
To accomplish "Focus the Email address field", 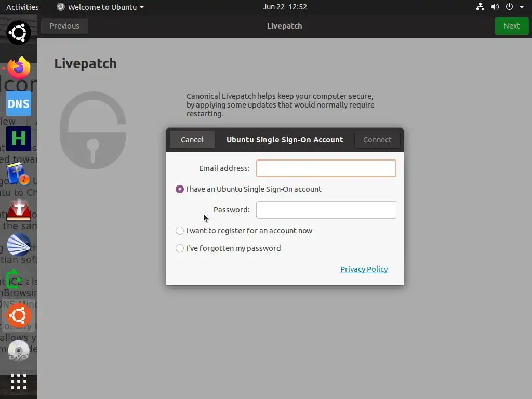I will (x=326, y=168).
